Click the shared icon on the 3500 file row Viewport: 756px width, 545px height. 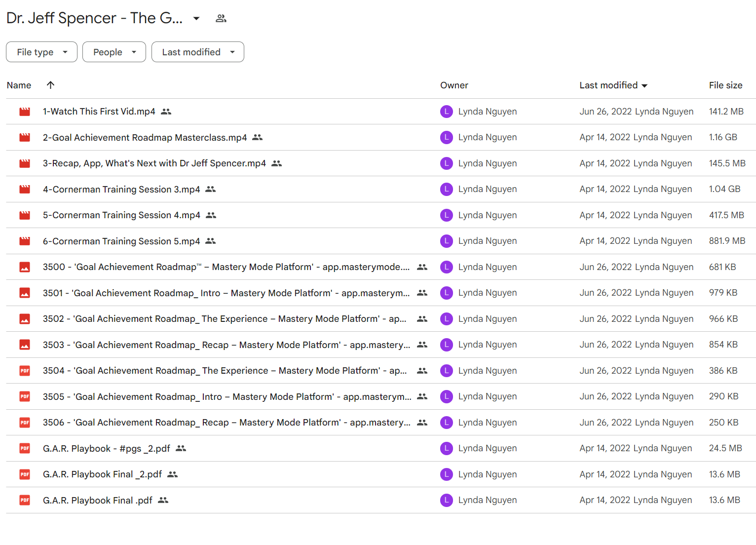(x=422, y=267)
